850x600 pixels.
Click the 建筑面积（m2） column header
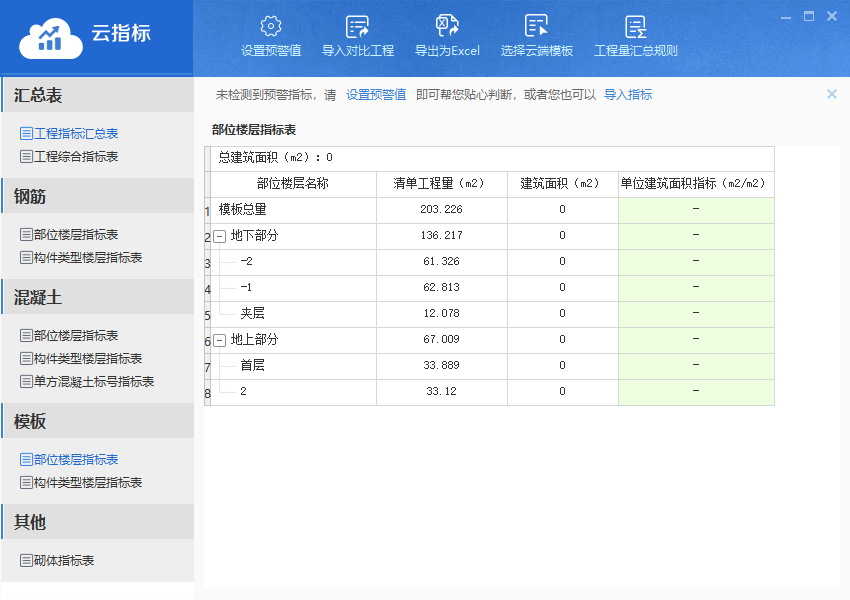coord(562,184)
